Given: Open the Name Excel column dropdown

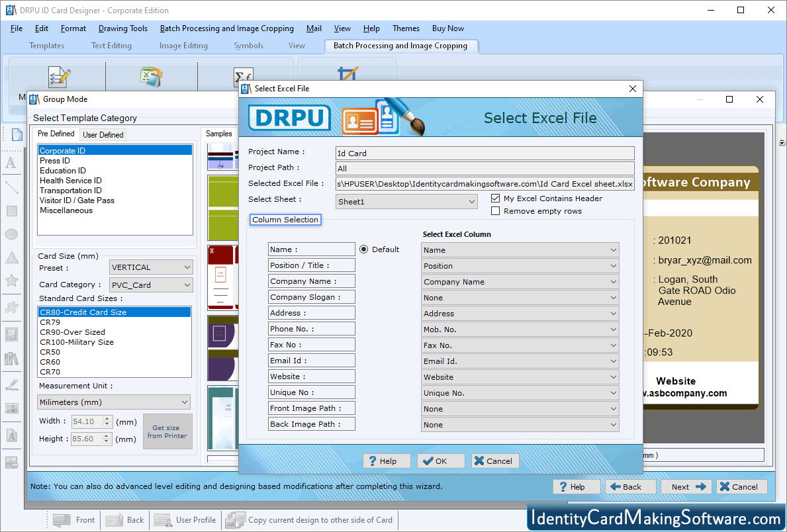Looking at the screenshot, I should (x=520, y=250).
